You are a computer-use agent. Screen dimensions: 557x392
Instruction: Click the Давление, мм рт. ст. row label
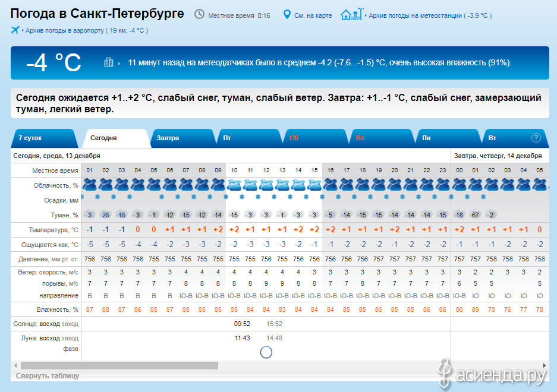(x=48, y=260)
